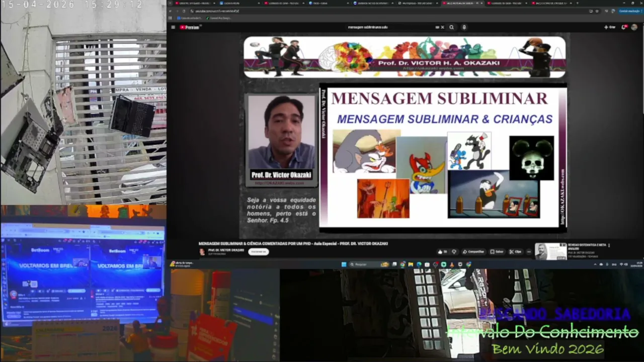The height and width of the screenshot is (362, 644).
Task: Open the Criar create menu
Action: tap(610, 27)
